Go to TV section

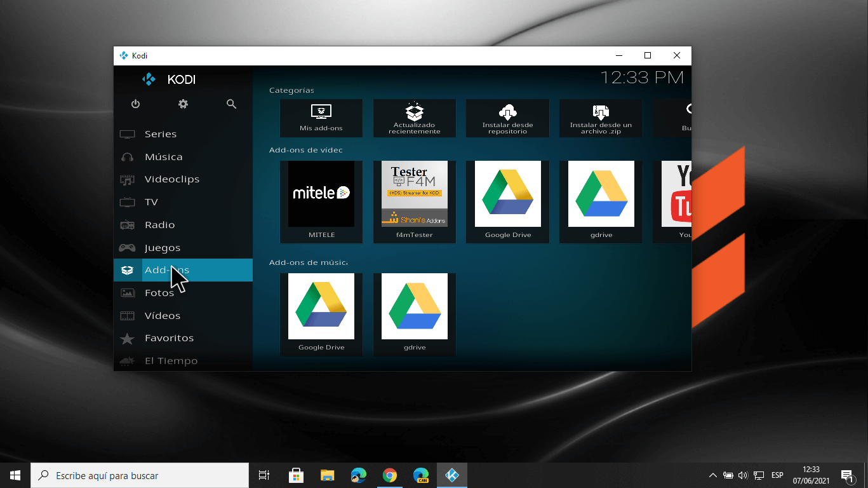pyautogui.click(x=183, y=202)
